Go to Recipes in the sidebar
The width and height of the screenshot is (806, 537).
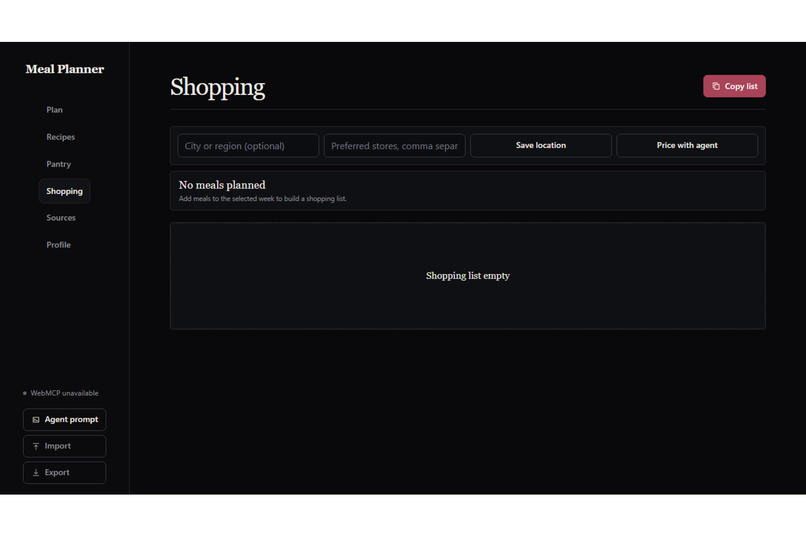[x=61, y=137]
